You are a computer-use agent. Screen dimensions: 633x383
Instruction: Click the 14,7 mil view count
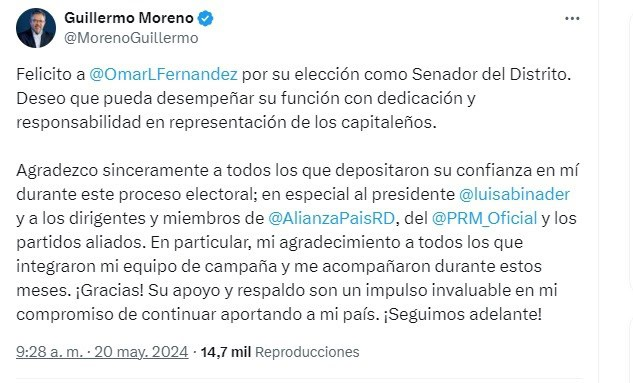[x=226, y=352]
